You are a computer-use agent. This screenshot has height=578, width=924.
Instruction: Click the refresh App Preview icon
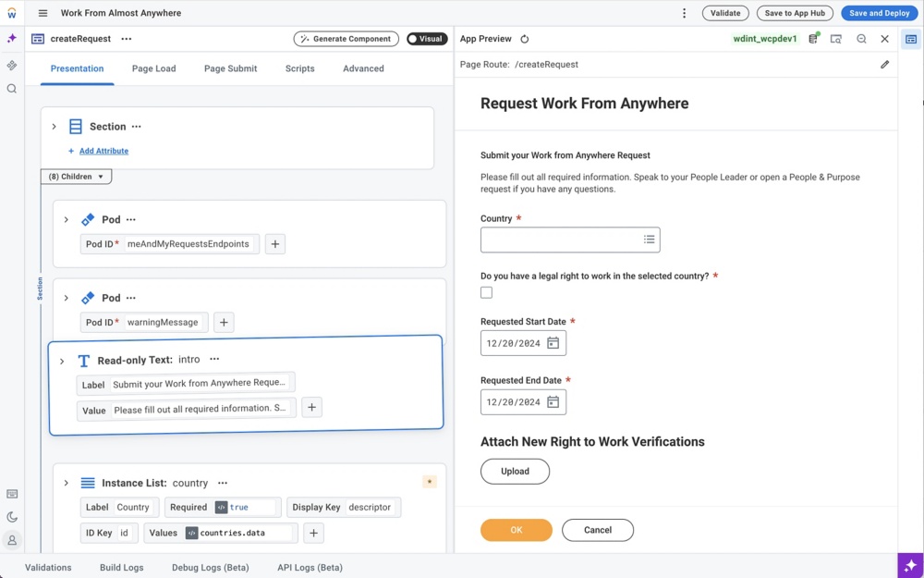[525, 39]
